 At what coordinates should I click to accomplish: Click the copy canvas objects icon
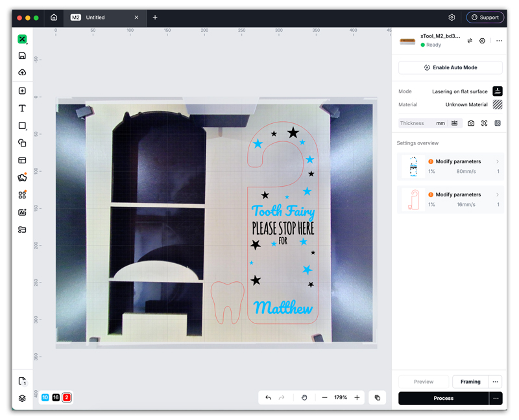378,397
